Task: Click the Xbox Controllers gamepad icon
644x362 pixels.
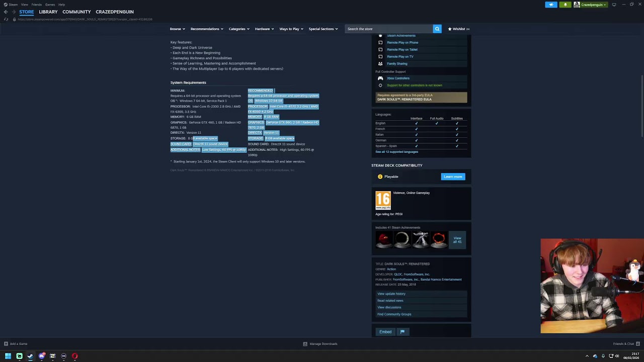Action: [380, 78]
